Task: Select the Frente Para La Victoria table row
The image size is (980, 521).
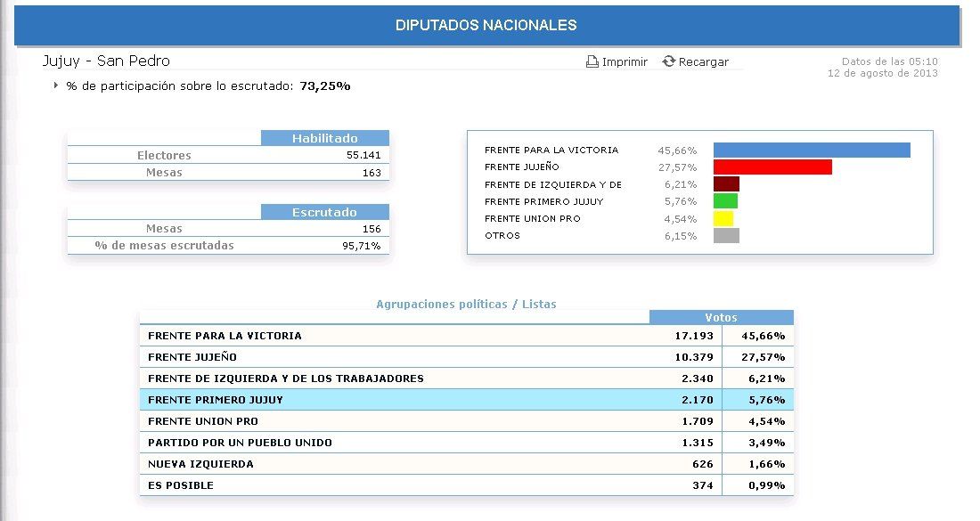Action: (x=466, y=336)
